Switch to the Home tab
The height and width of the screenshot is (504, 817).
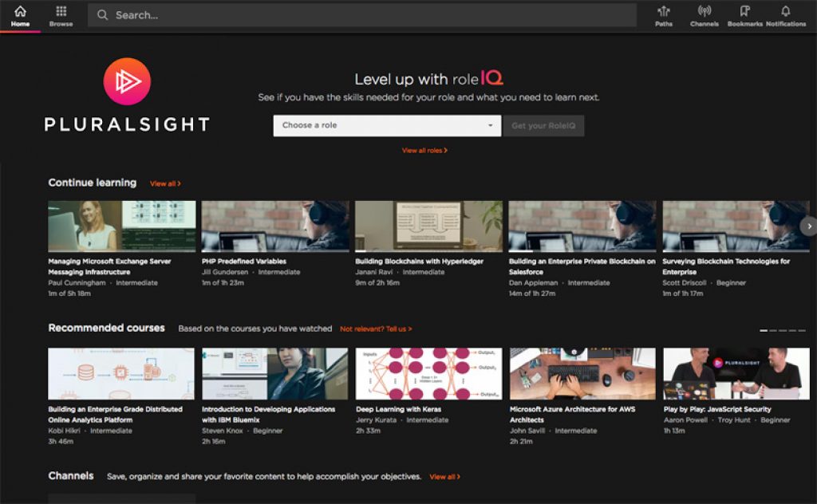[x=22, y=16]
